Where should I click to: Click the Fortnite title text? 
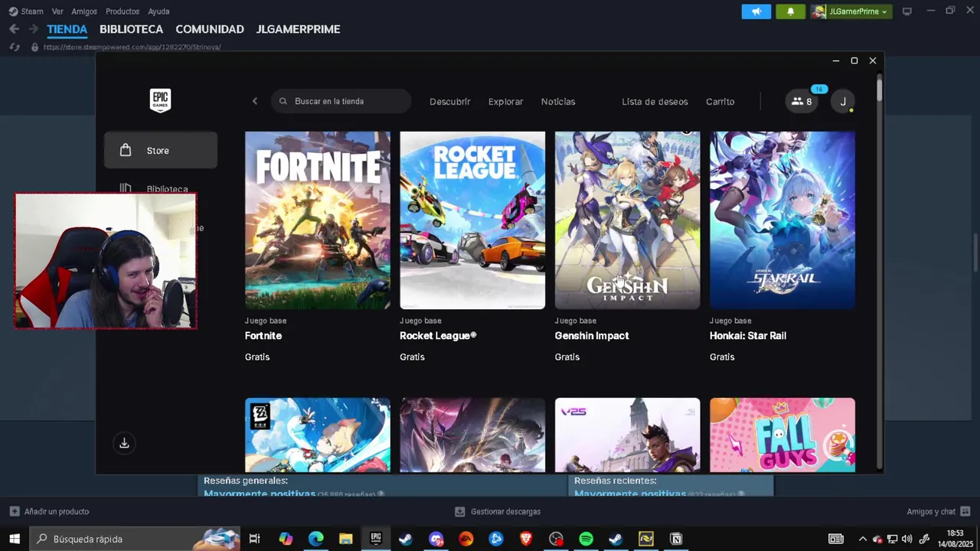263,336
